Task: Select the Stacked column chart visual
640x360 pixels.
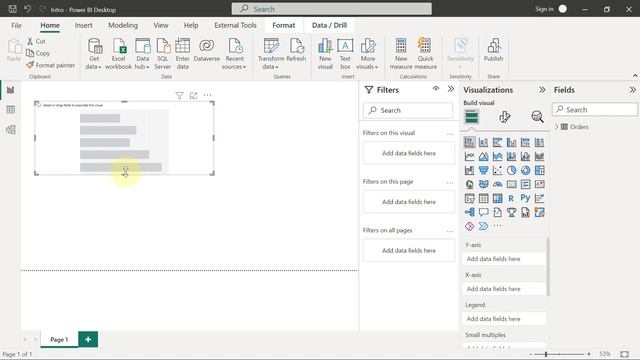Action: coord(483,142)
